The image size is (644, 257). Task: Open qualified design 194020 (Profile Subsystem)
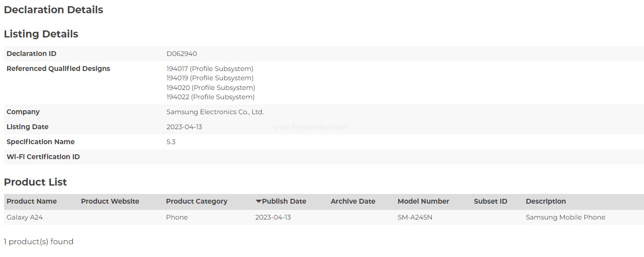pos(211,88)
